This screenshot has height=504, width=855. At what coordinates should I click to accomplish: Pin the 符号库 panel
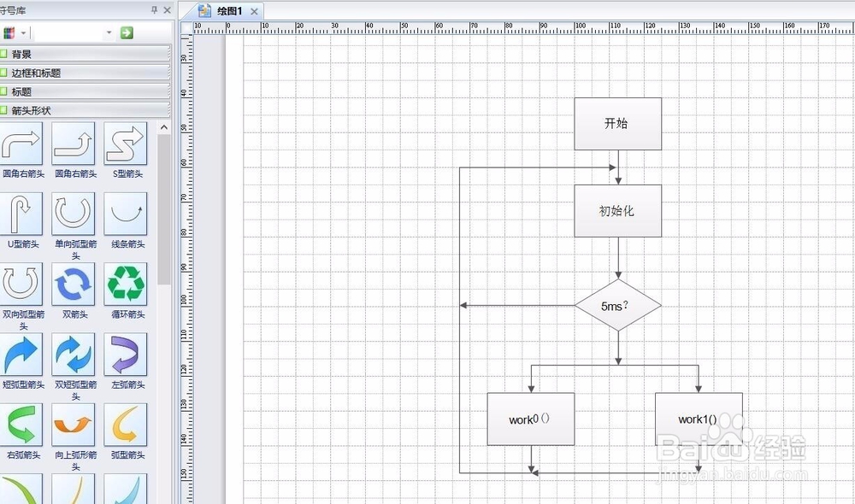point(154,9)
